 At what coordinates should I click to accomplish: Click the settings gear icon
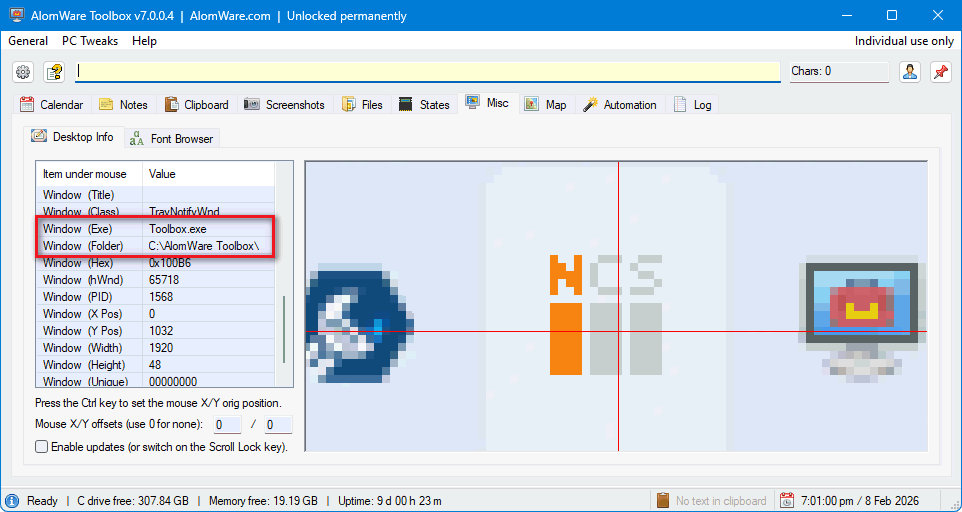coord(23,72)
